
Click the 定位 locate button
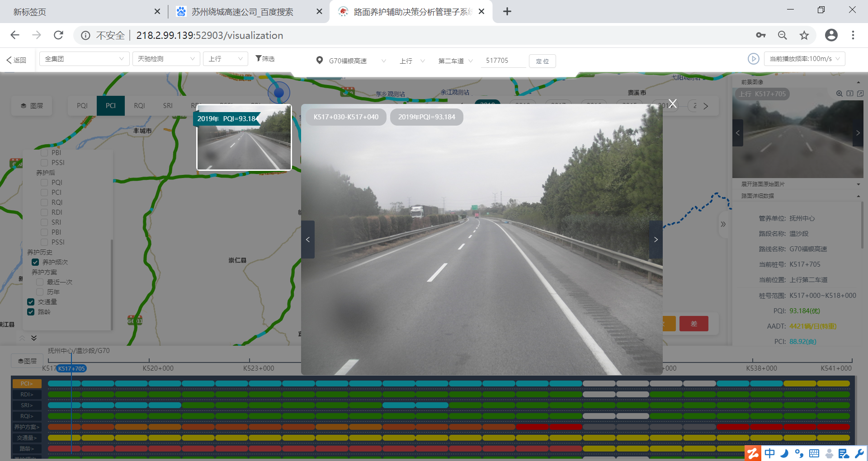click(542, 61)
